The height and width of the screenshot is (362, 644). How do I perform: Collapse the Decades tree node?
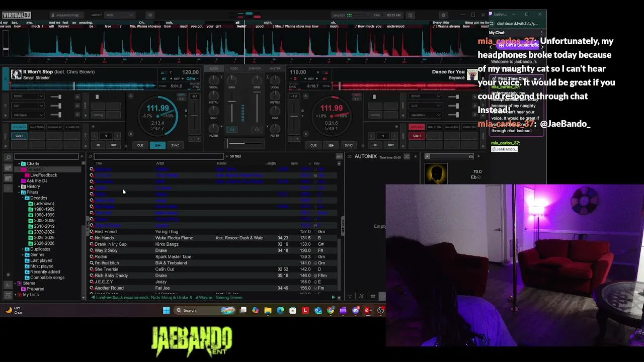coord(23,198)
